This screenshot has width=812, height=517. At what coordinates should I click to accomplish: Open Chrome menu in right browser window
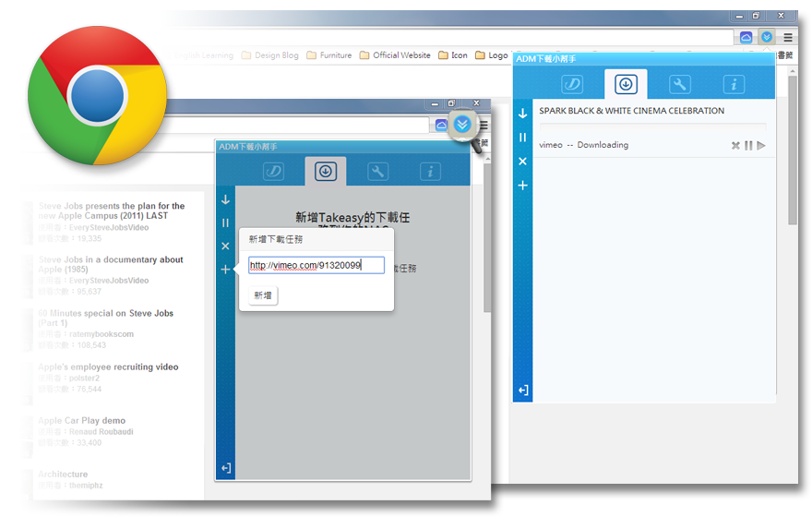pos(788,37)
